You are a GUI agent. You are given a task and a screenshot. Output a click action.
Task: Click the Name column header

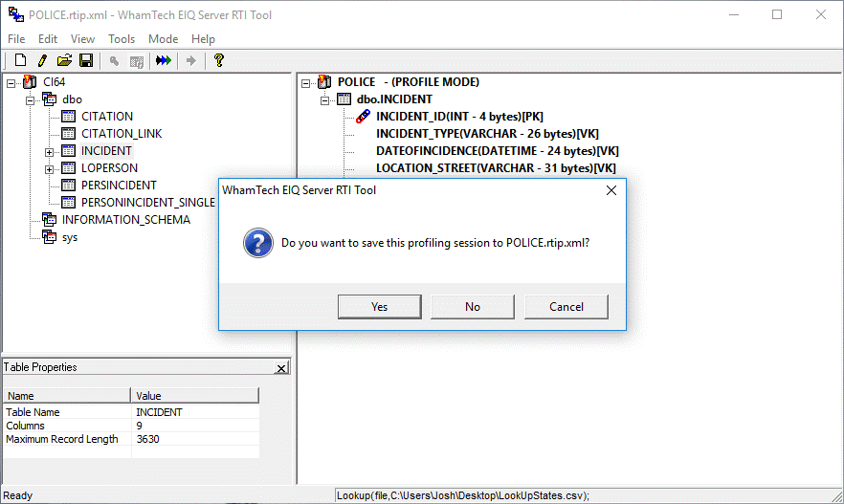[67, 395]
